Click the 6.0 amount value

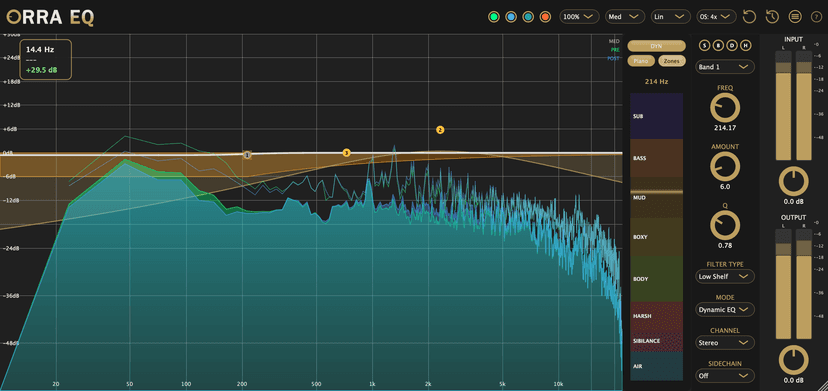(x=725, y=187)
